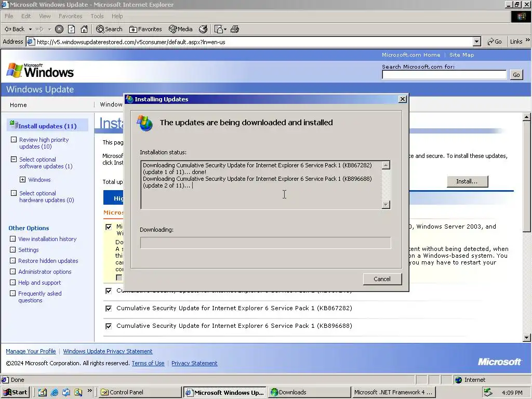Click status box scroll up arrow
This screenshot has width=532, height=399.
coord(386,165)
